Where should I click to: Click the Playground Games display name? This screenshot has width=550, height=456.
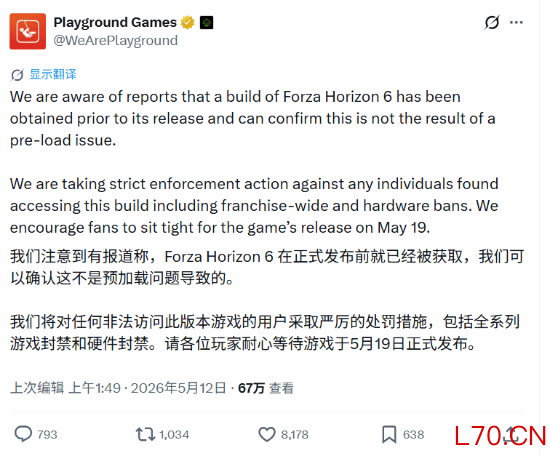(x=115, y=22)
